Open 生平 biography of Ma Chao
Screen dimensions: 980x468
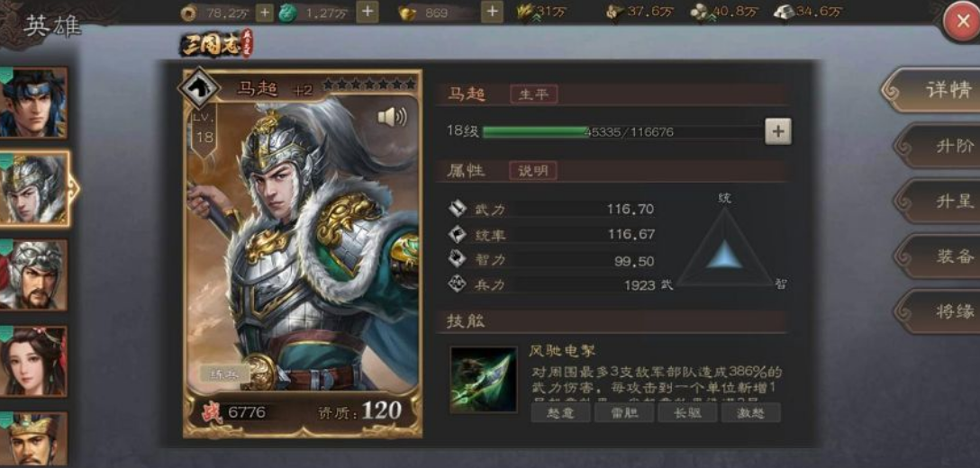[x=533, y=94]
